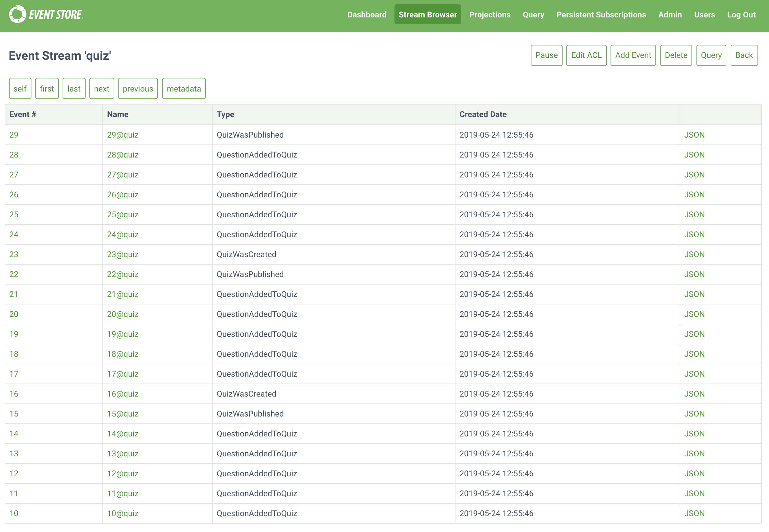
Task: Go to the Projections page
Action: point(489,15)
